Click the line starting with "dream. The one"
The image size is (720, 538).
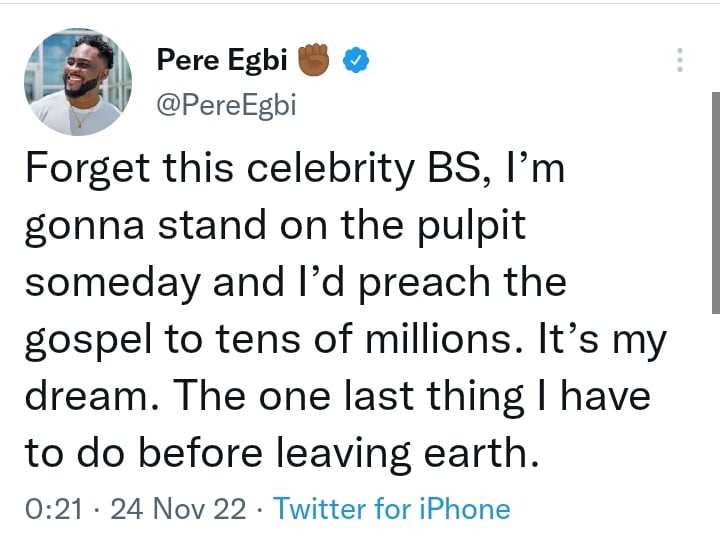pos(336,396)
